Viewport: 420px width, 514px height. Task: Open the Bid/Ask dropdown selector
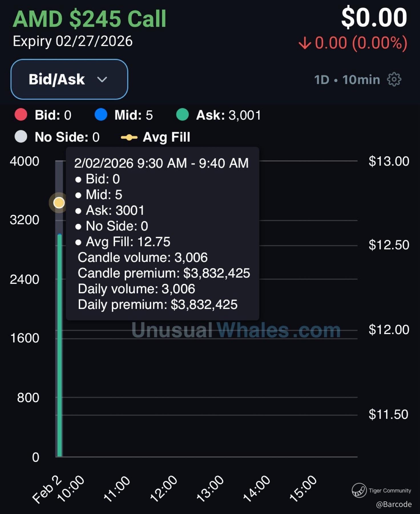point(69,79)
